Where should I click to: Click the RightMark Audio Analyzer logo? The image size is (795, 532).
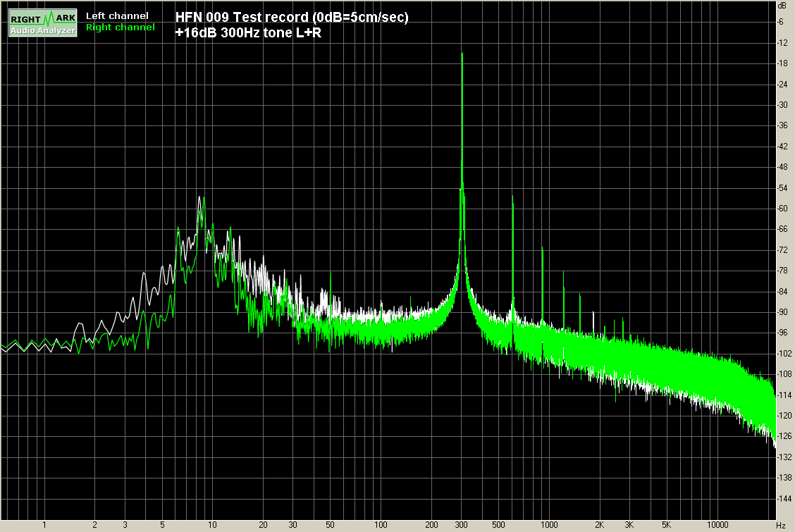coord(43,23)
